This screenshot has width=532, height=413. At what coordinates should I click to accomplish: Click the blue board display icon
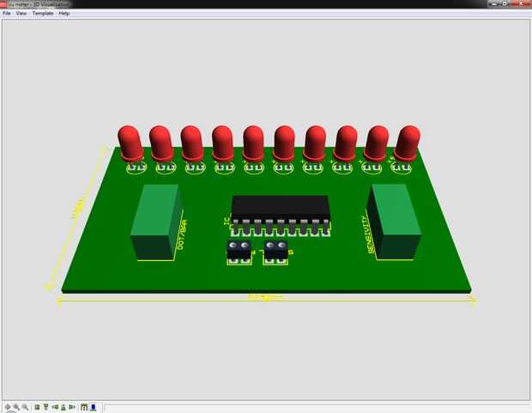pos(94,407)
